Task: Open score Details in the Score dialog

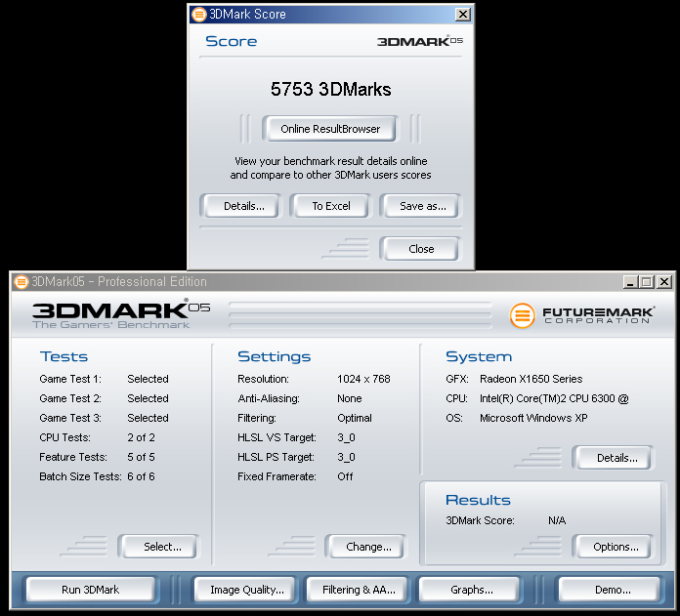Action: [x=240, y=206]
